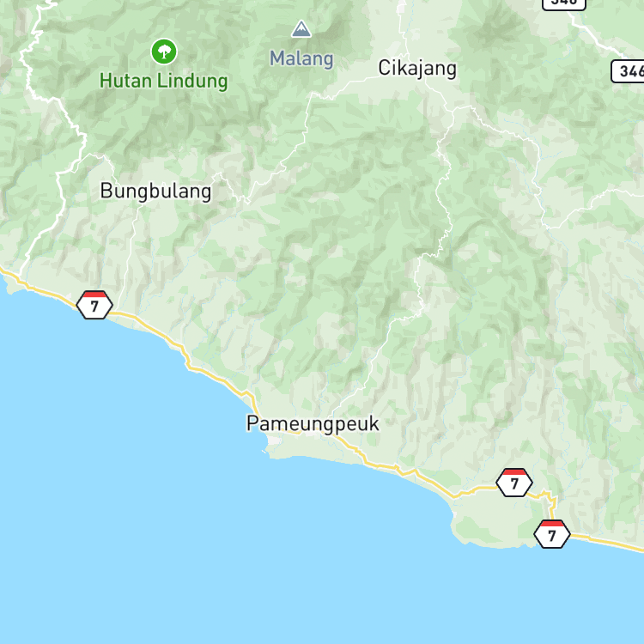Select the cut-off 346 shield east of Cikajang
The width and height of the screenshot is (644, 644).
tap(629, 71)
